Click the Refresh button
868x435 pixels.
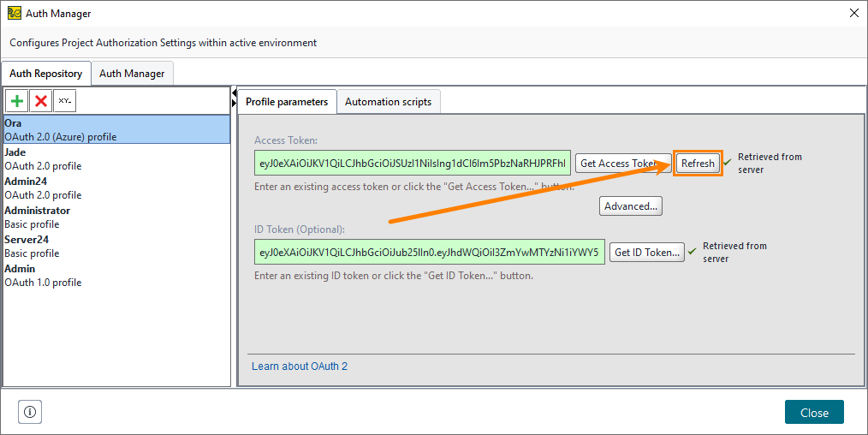point(698,164)
